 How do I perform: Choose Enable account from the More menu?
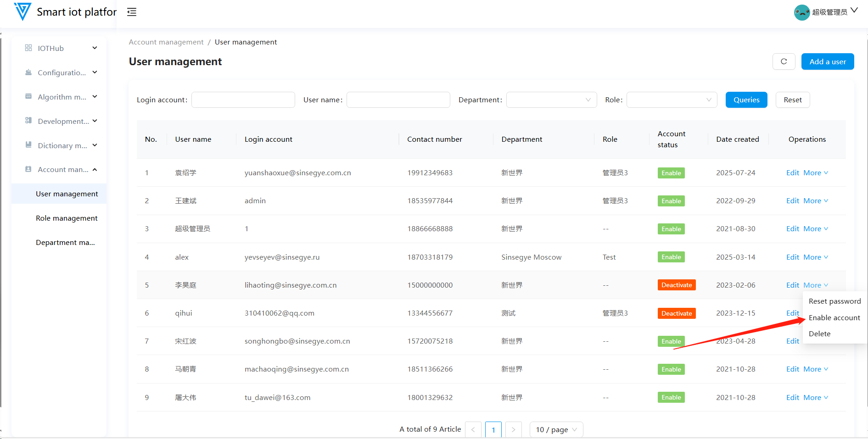834,318
